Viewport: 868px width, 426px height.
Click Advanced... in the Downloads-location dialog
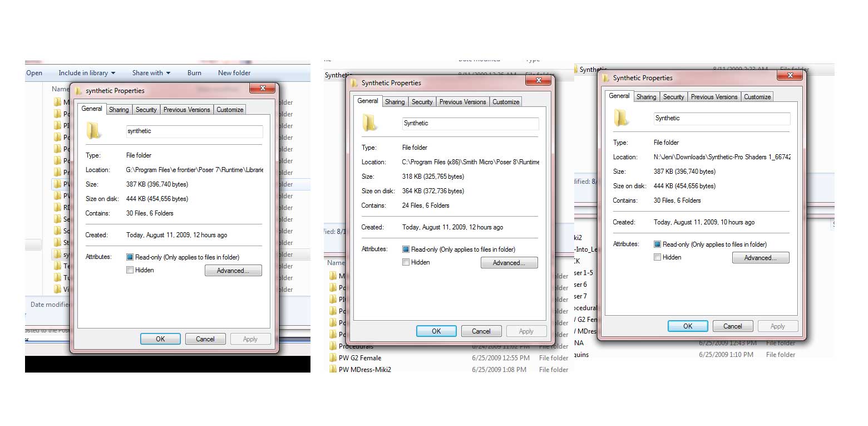(x=761, y=258)
